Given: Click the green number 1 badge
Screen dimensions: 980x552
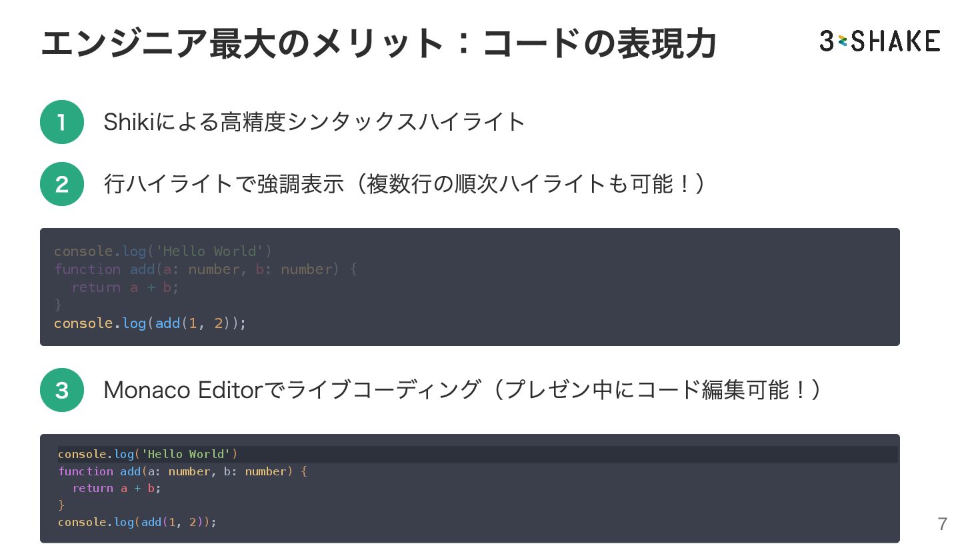Looking at the screenshot, I should coord(62,122).
